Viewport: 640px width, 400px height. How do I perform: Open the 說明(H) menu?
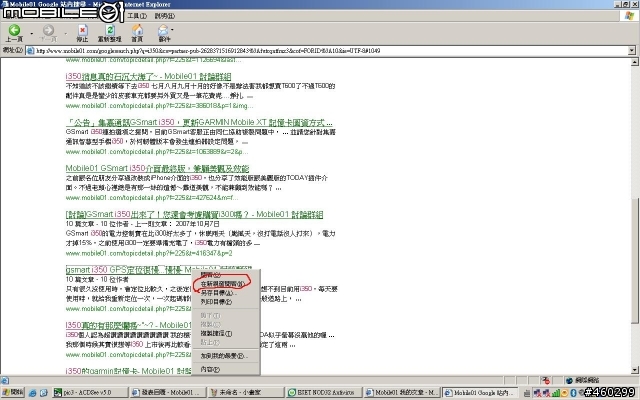tap(164, 16)
